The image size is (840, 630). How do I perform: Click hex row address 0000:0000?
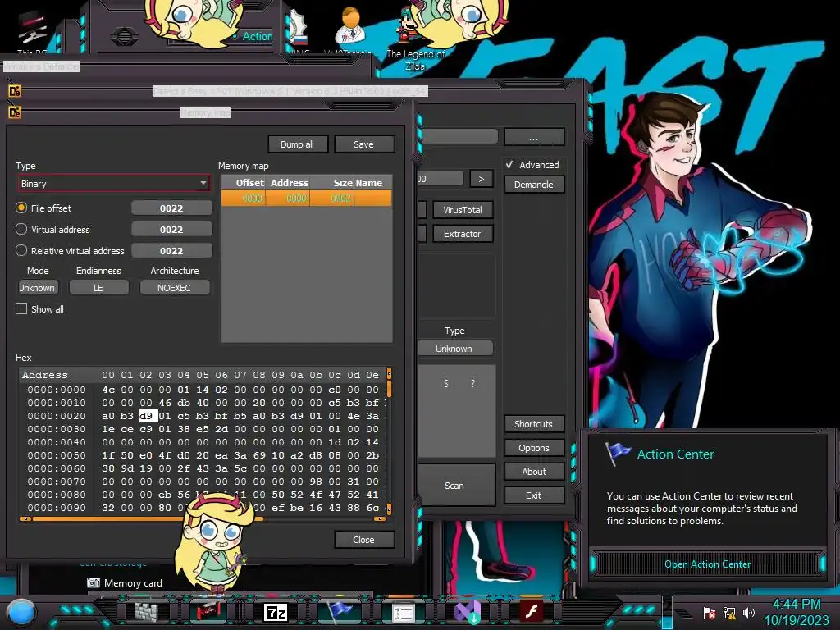[x=57, y=390]
